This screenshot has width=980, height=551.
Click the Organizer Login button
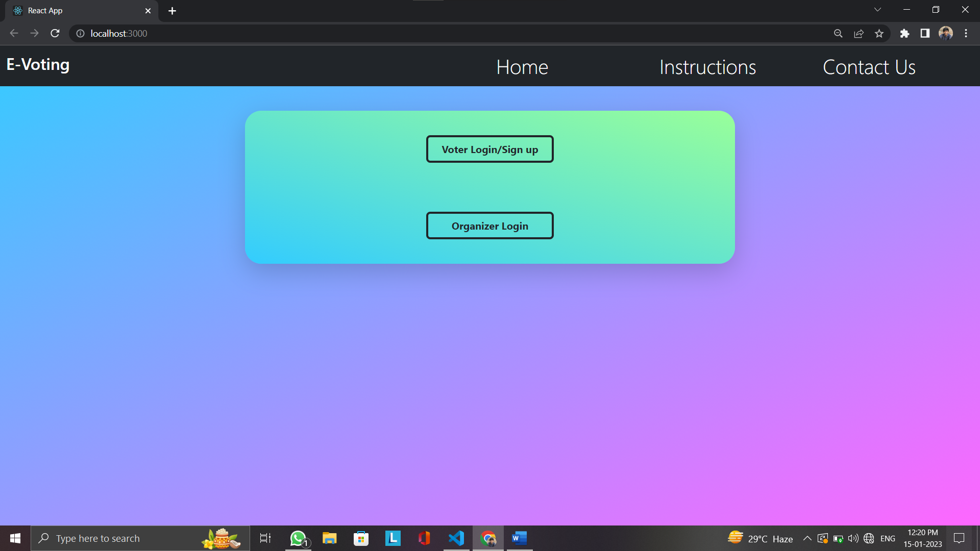tap(489, 226)
